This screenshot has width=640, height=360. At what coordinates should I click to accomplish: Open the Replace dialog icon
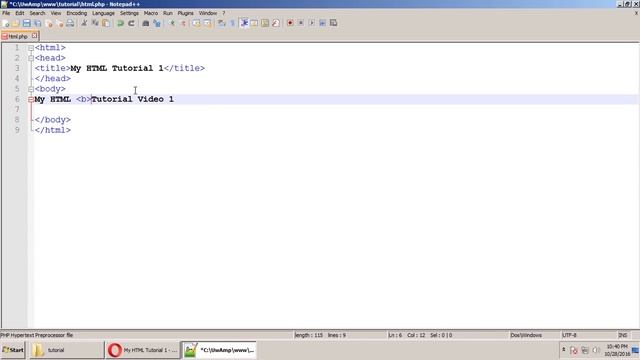[157, 23]
